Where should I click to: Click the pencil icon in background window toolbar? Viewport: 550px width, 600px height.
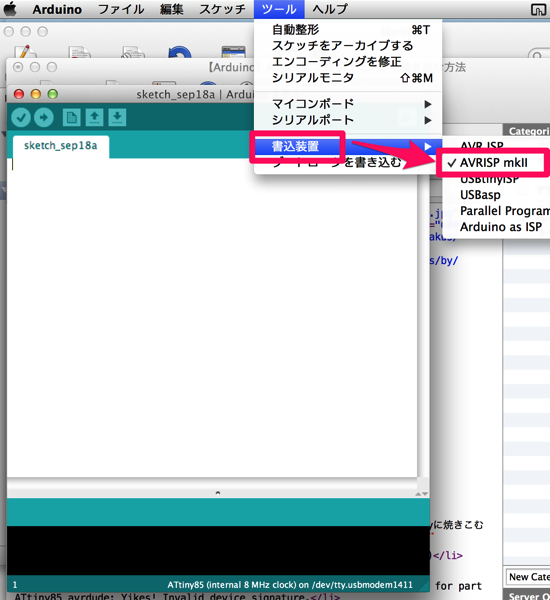click(x=24, y=51)
